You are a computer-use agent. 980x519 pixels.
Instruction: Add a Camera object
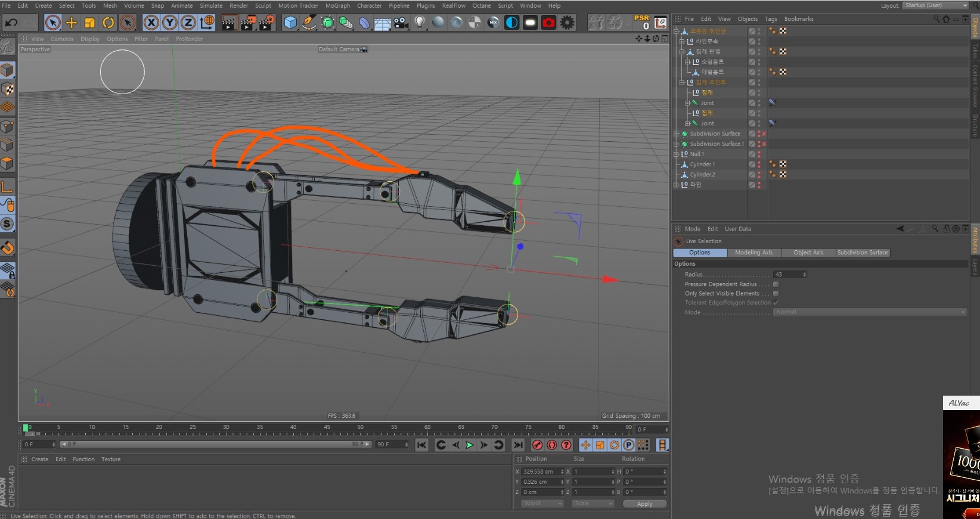[401, 23]
